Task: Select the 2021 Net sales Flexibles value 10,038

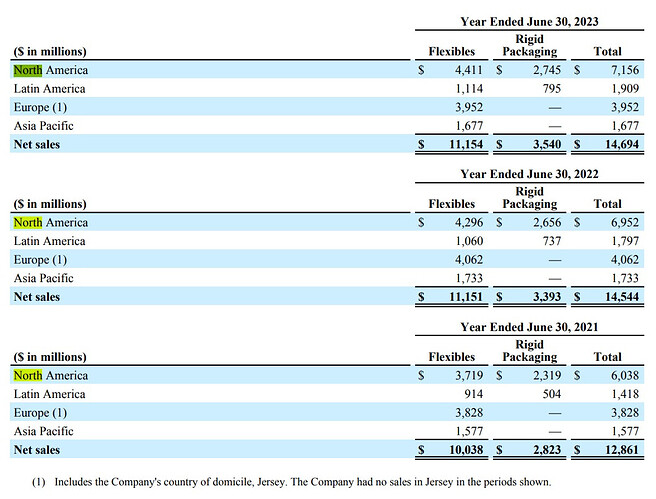Action: [x=466, y=450]
